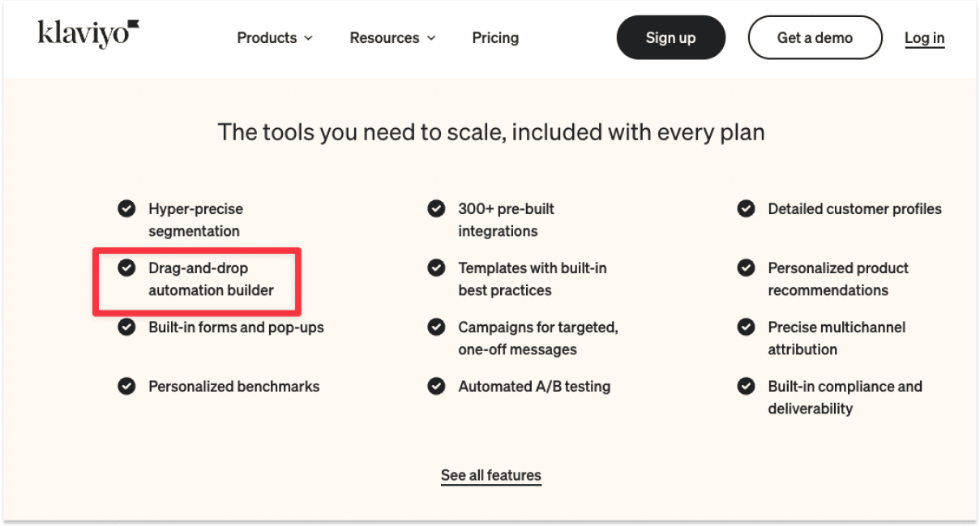The image size is (980, 527).
Task: Click the Sign up button
Action: pyautogui.click(x=670, y=37)
